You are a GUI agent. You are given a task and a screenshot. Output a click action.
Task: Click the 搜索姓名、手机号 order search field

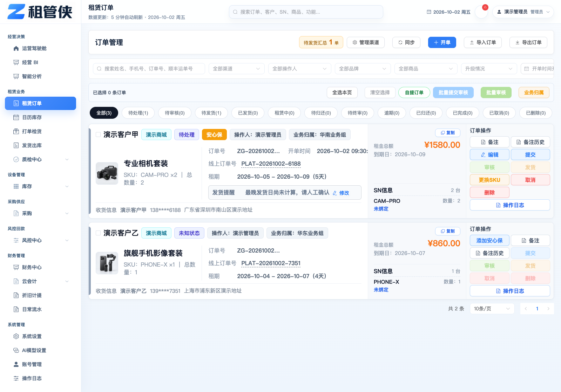tap(149, 69)
